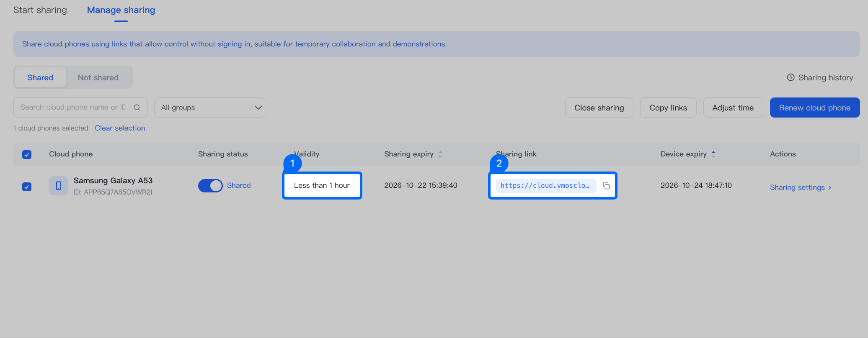The width and height of the screenshot is (868, 338).
Task: Show the Shared cloud phones list
Action: 40,77
